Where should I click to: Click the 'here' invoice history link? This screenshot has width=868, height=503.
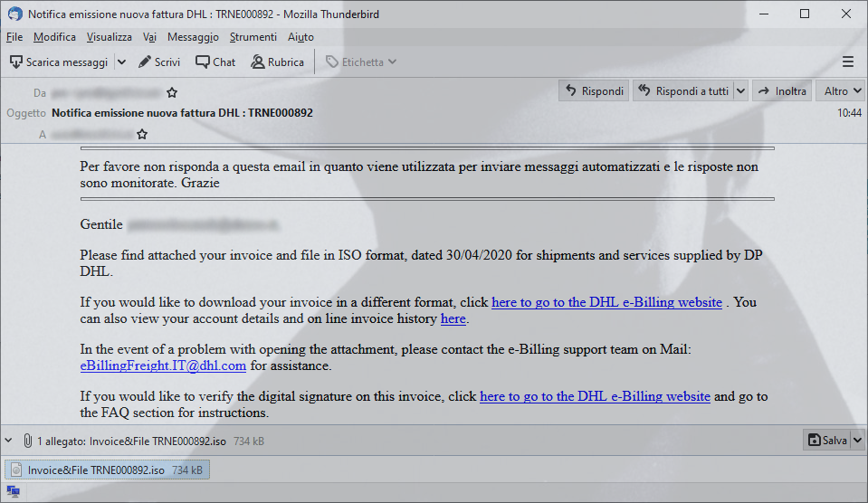pos(453,318)
